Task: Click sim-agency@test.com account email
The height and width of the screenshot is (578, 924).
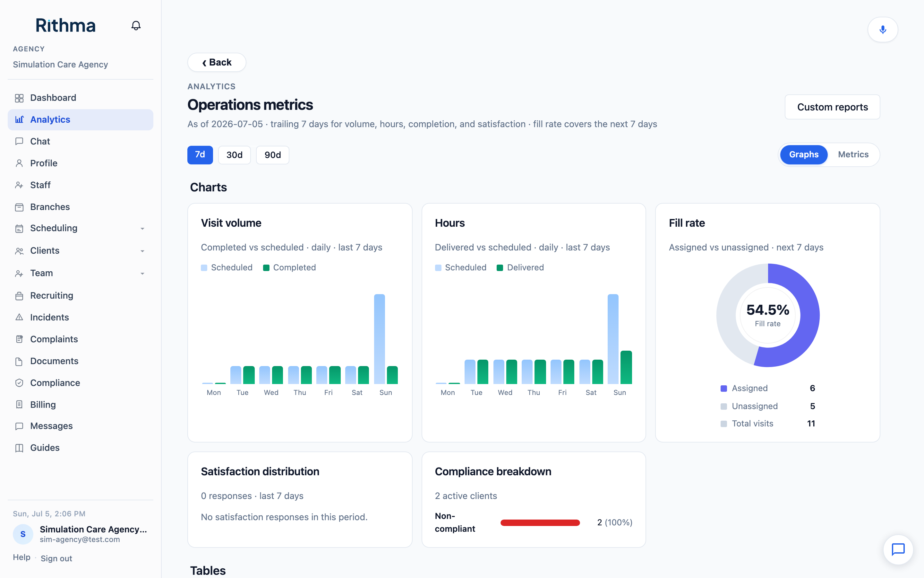Action: [80, 539]
